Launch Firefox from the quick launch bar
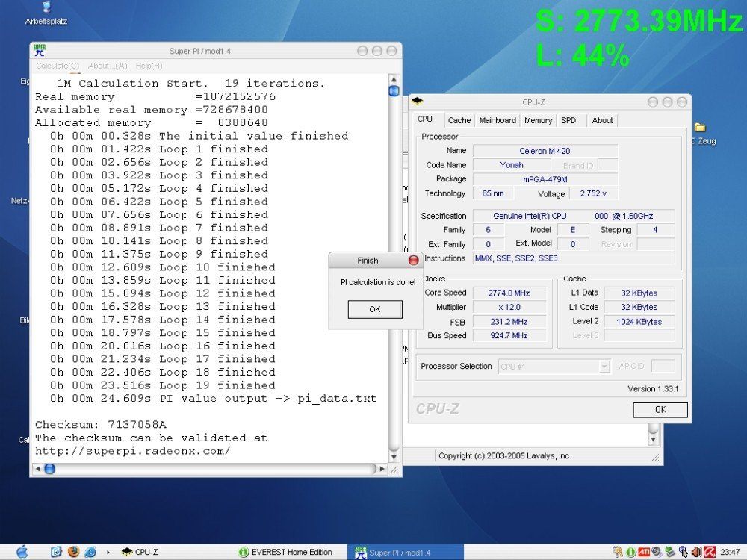Viewport: 747px width, 560px height. [73, 552]
